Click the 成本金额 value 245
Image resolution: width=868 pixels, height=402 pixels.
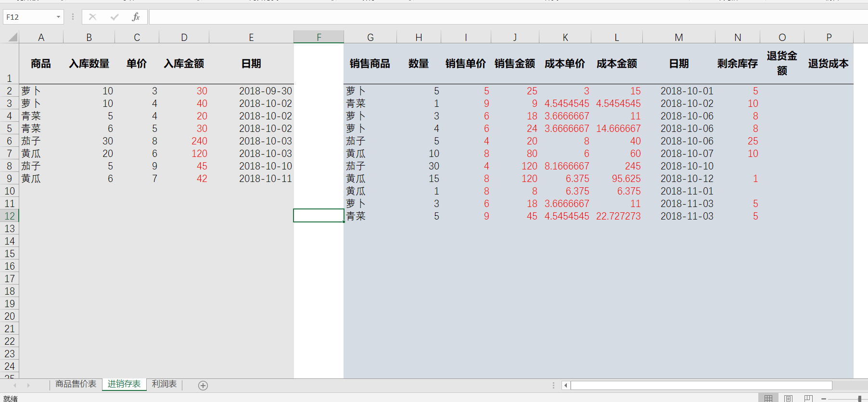617,166
